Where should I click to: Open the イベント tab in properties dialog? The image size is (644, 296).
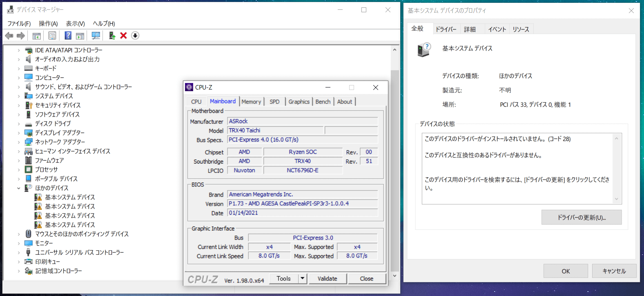point(497,29)
